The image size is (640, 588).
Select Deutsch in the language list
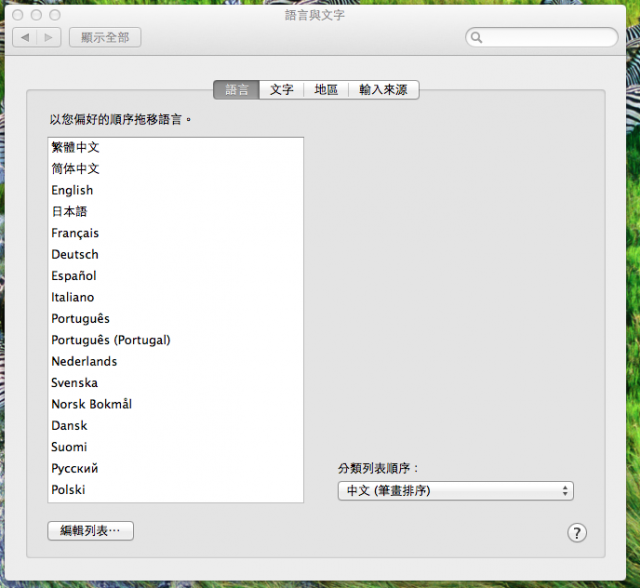pos(176,254)
